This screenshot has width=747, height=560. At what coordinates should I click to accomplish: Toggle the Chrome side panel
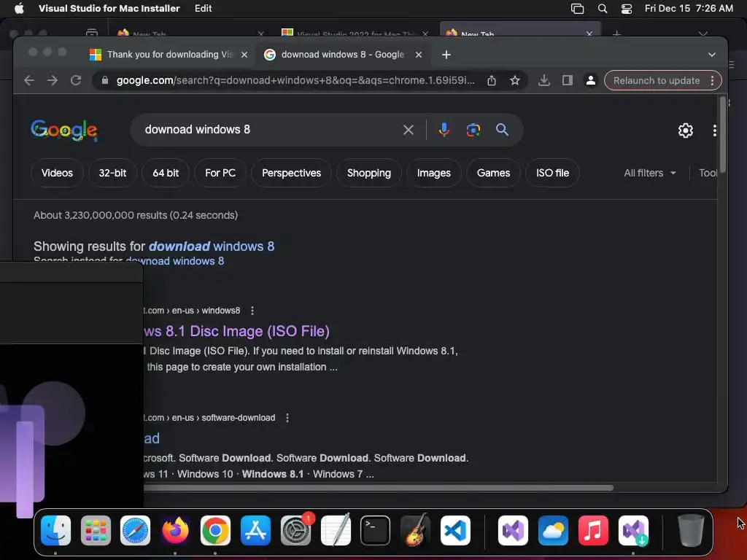(x=567, y=80)
